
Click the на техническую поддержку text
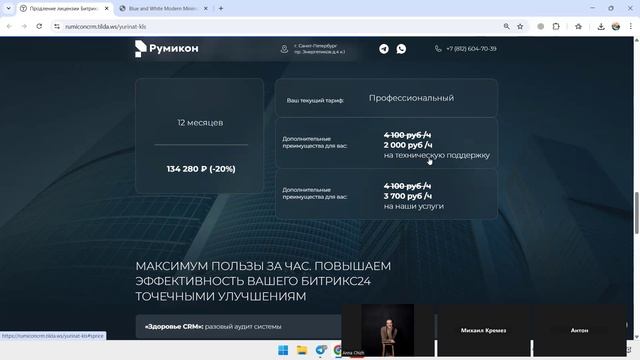coord(437,155)
